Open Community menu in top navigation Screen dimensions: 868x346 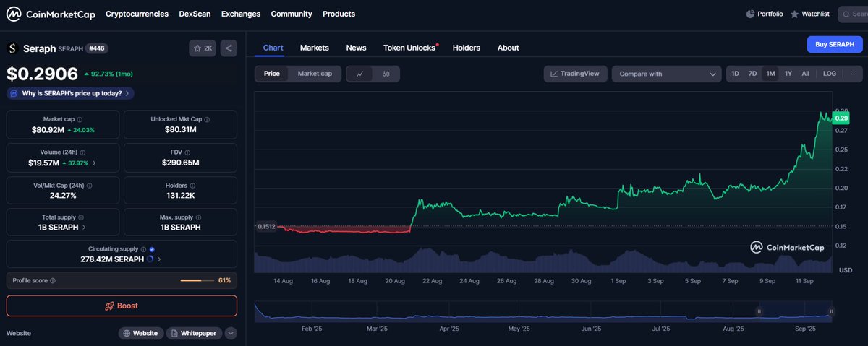292,14
